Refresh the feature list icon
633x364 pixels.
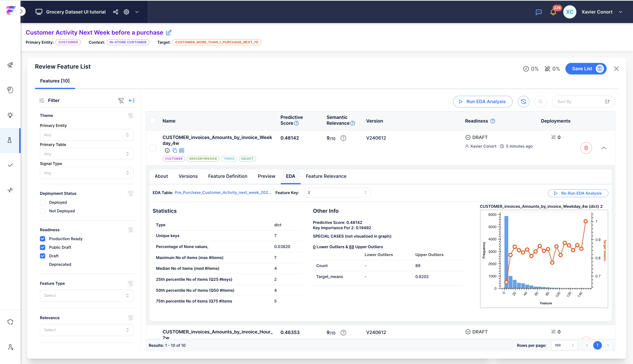523,102
